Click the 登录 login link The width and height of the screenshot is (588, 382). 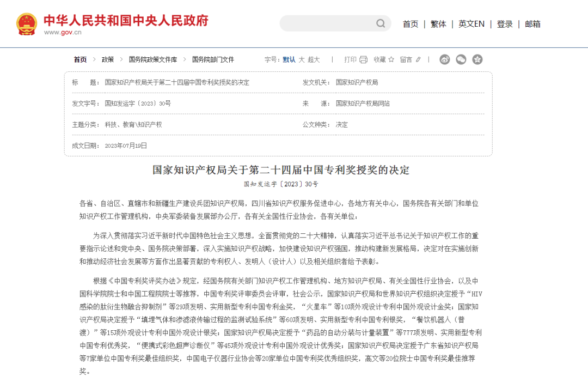coord(505,24)
